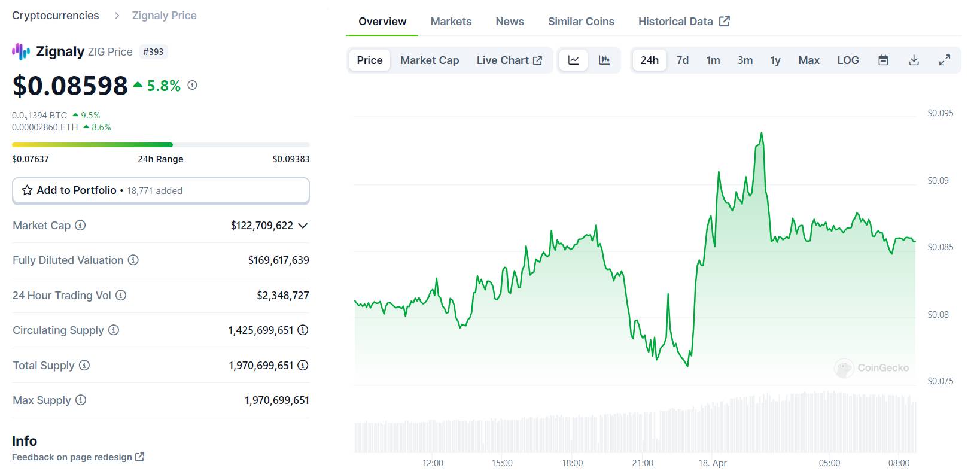Image resolution: width=980 pixels, height=471 pixels.
Task: Click the 18,771 added text
Action: pos(154,191)
